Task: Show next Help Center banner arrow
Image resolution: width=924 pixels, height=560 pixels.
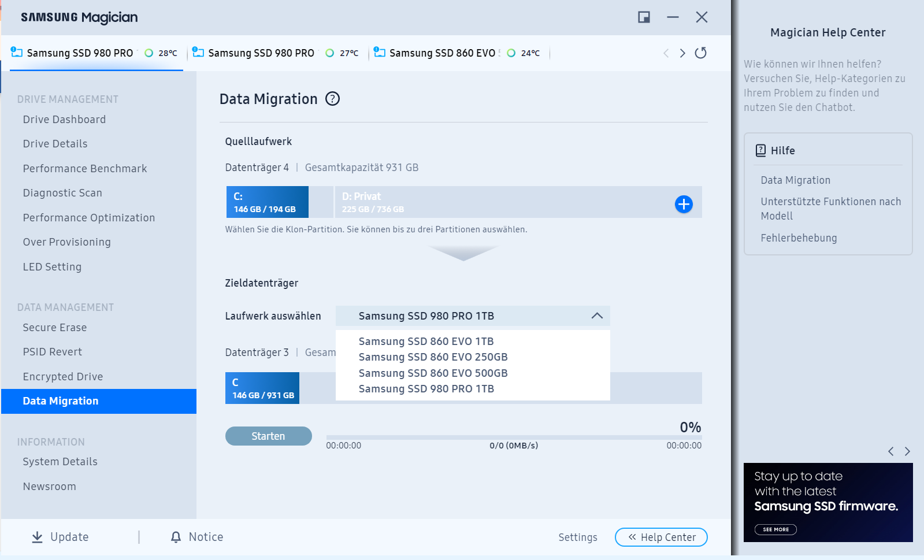Action: tap(907, 451)
